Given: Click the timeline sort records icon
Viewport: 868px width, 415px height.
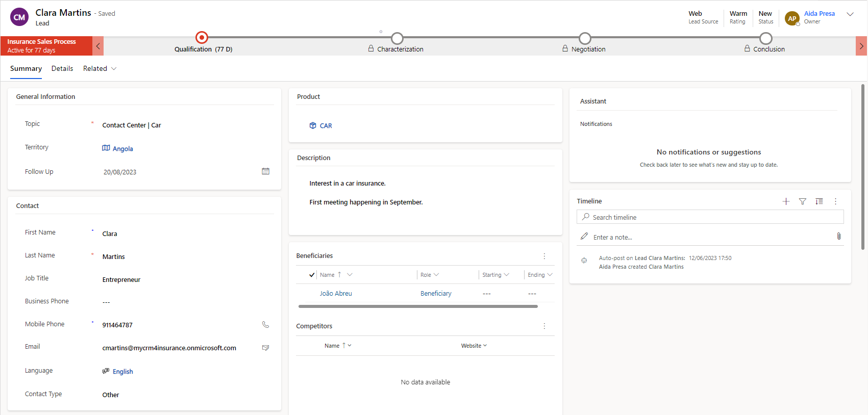Looking at the screenshot, I should pos(819,201).
